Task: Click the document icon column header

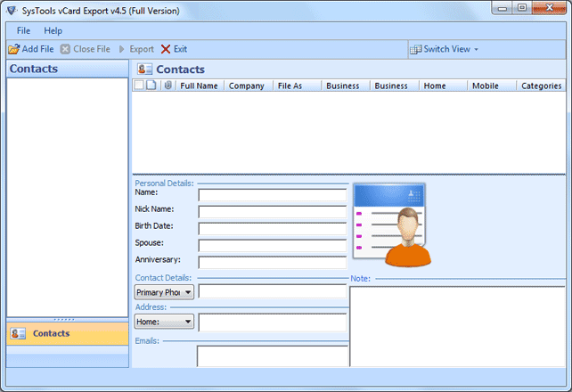Action: tap(151, 86)
